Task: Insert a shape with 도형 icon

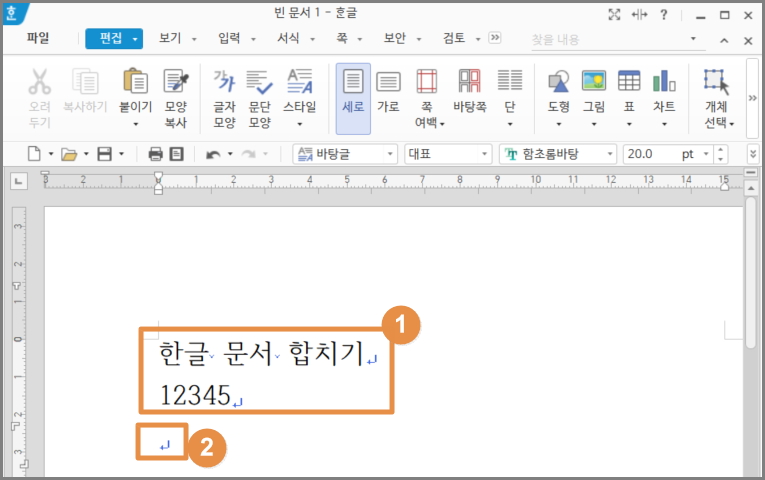Action: point(558,81)
